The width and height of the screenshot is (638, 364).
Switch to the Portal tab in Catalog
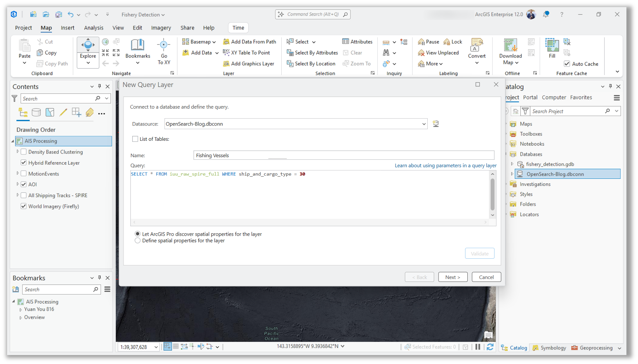[530, 97]
